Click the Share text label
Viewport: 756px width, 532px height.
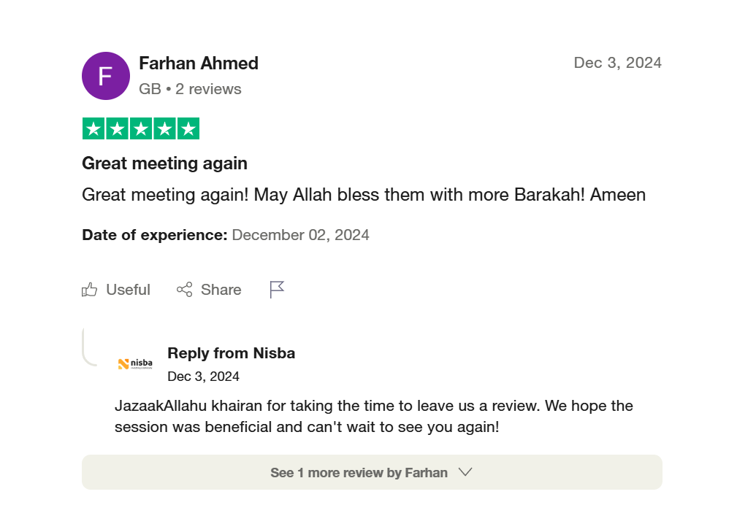pyautogui.click(x=221, y=290)
